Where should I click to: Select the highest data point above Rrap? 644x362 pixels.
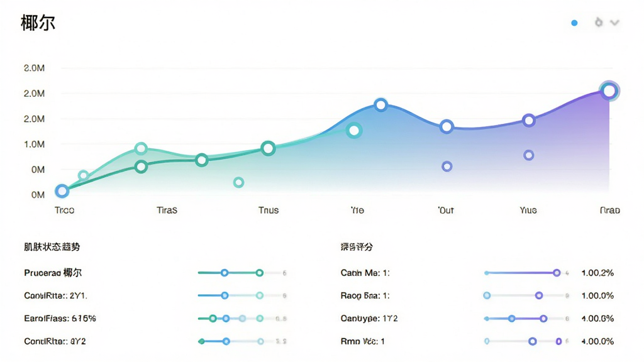[609, 90]
